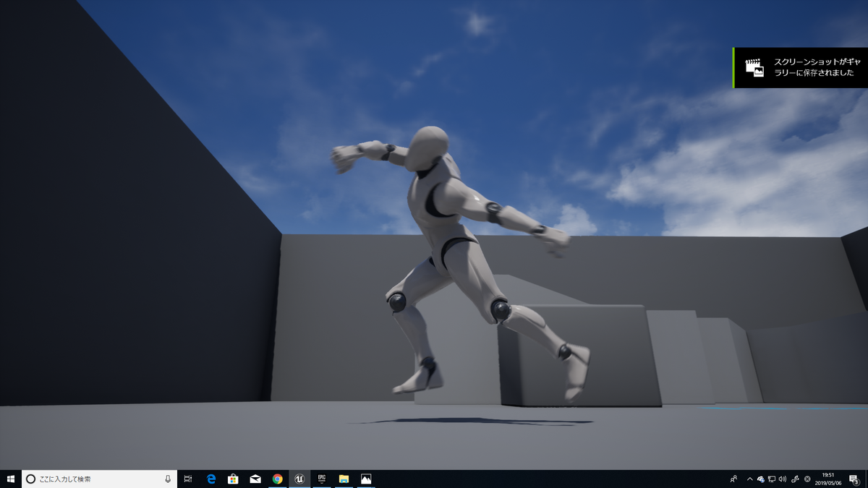868x488 pixels.
Task: Expand the hidden system tray icons
Action: 749,479
